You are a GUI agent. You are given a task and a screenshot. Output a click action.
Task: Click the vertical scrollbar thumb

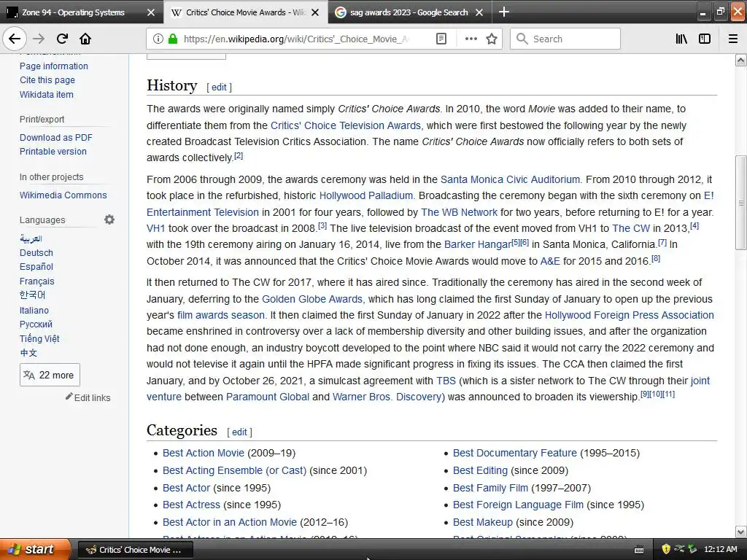pos(740,203)
